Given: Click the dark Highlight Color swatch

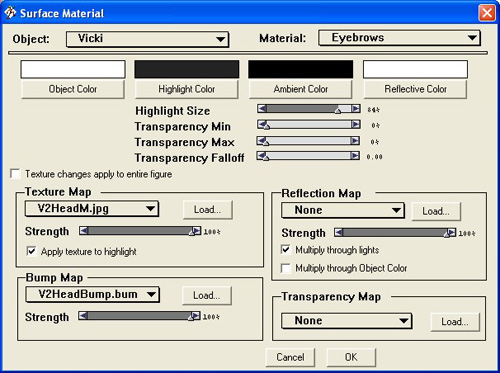Looking at the screenshot, I should coord(187,69).
